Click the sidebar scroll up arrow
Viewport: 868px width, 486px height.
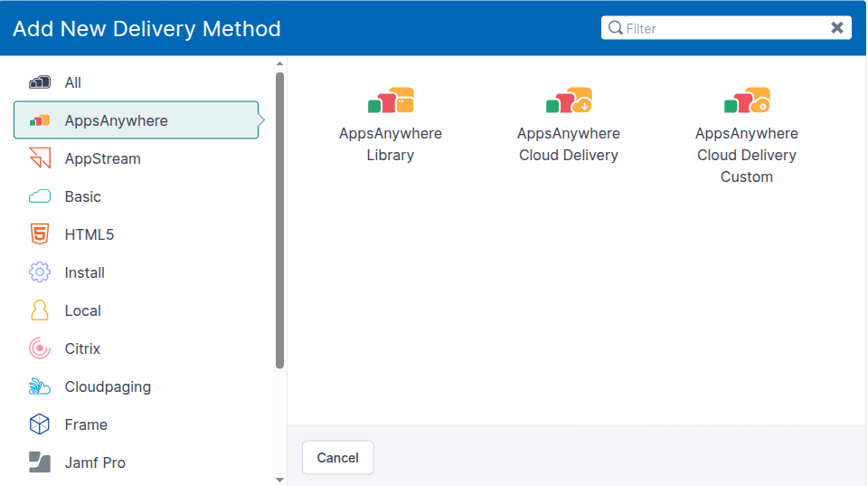pyautogui.click(x=279, y=63)
